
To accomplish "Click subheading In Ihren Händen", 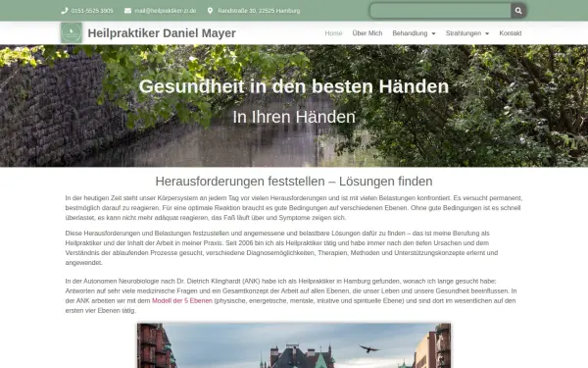I will tap(294, 117).
